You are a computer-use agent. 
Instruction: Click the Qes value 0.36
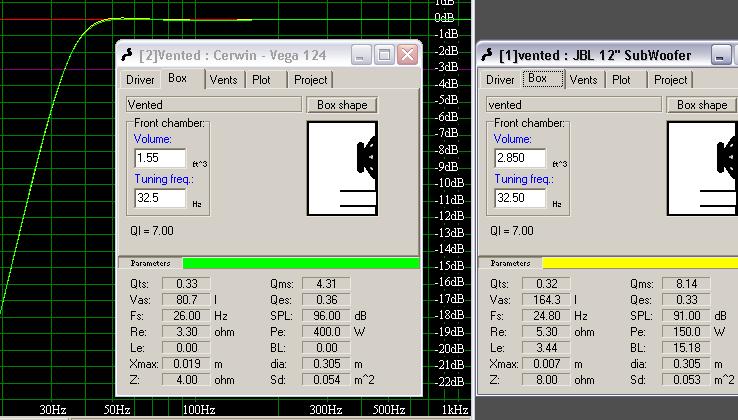tap(326, 300)
